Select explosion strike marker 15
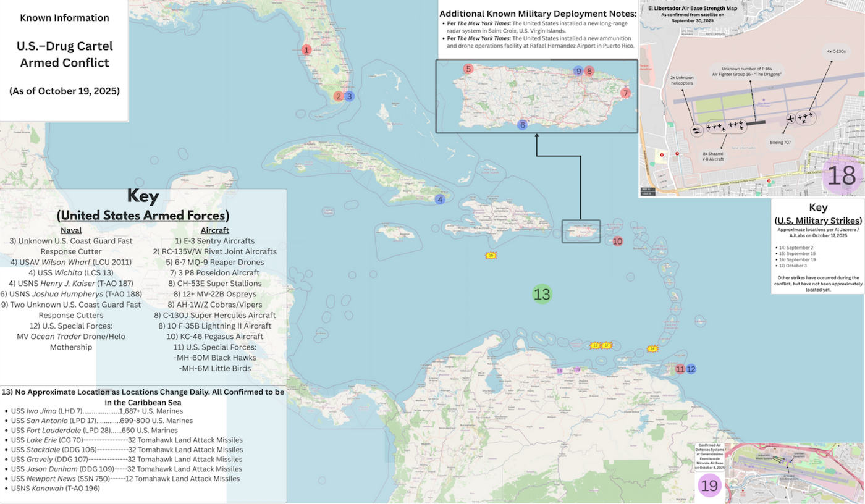The image size is (865, 504). click(596, 345)
